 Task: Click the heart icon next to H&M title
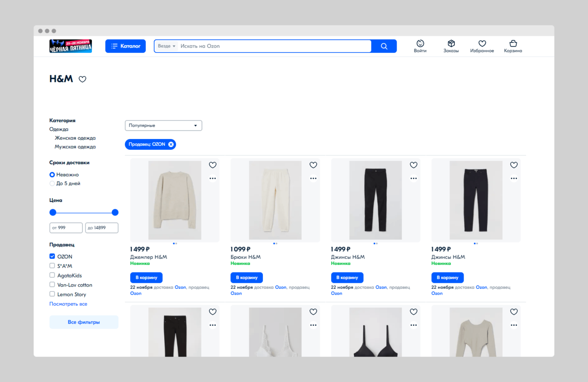pos(82,79)
